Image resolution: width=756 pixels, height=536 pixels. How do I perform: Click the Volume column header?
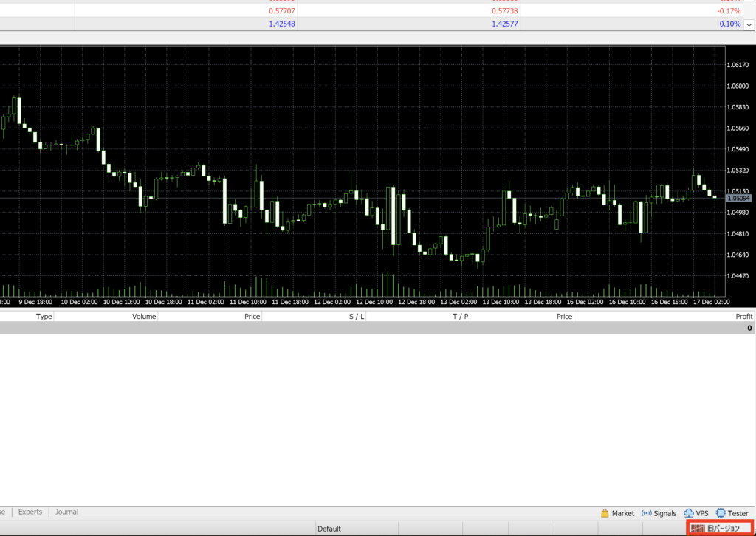(x=144, y=316)
